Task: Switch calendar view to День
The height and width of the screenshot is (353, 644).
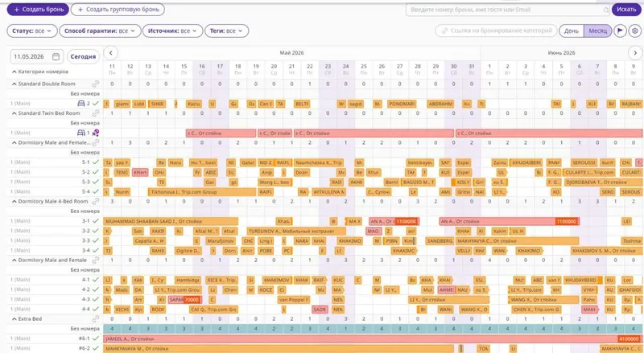Action: pyautogui.click(x=572, y=31)
